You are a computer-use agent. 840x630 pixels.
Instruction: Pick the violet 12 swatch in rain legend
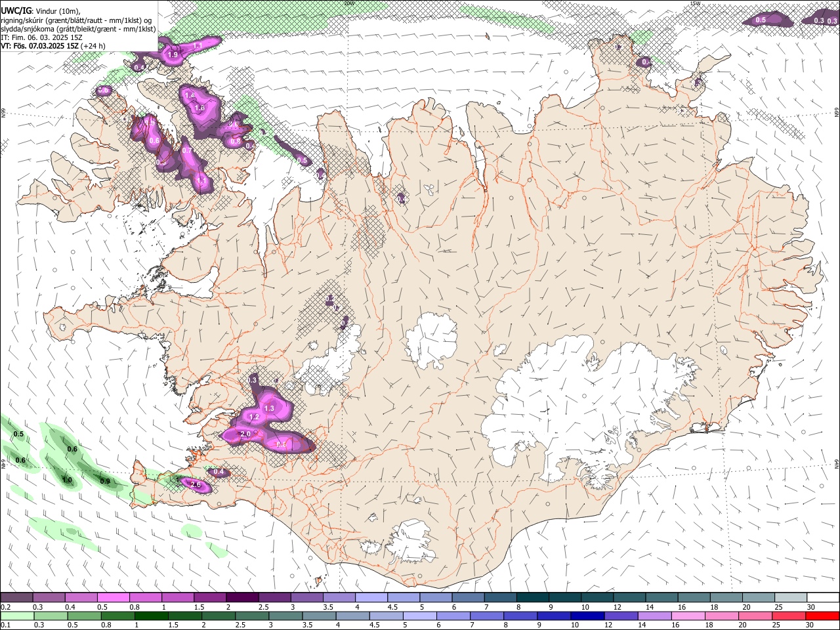621,616
